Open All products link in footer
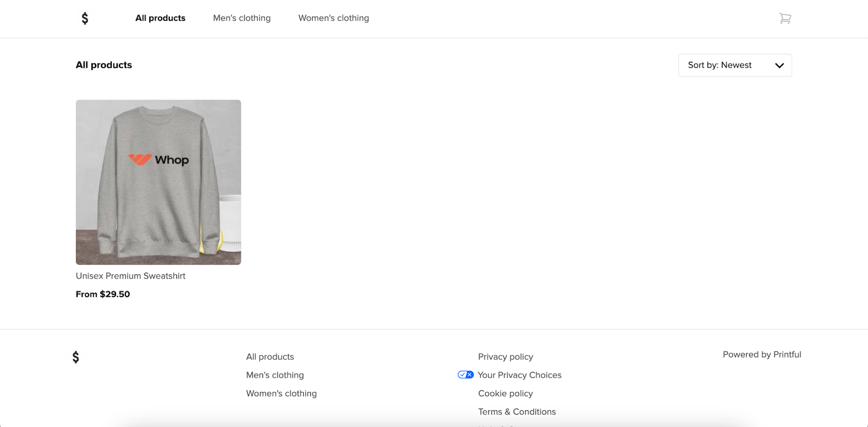868x427 pixels. [x=270, y=357]
